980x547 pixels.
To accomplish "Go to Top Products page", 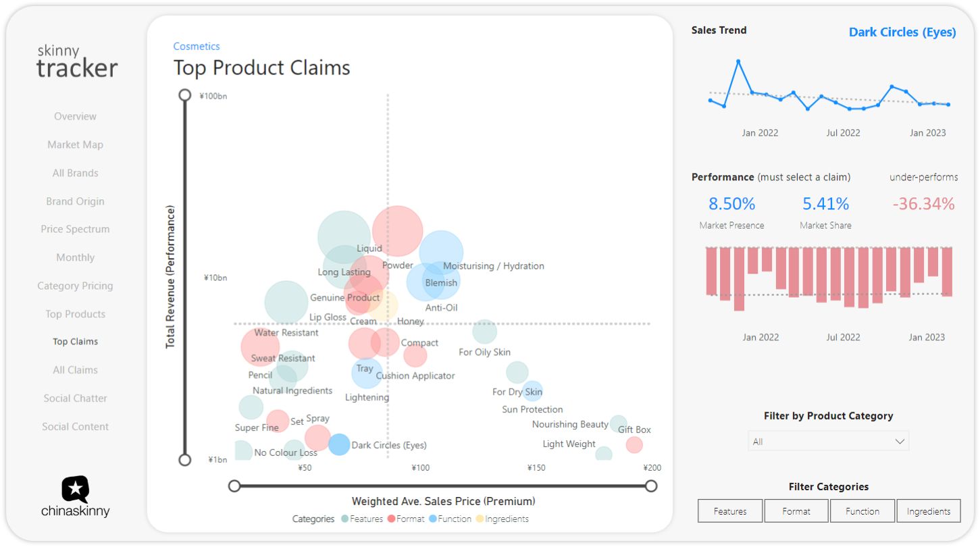I will 75,314.
